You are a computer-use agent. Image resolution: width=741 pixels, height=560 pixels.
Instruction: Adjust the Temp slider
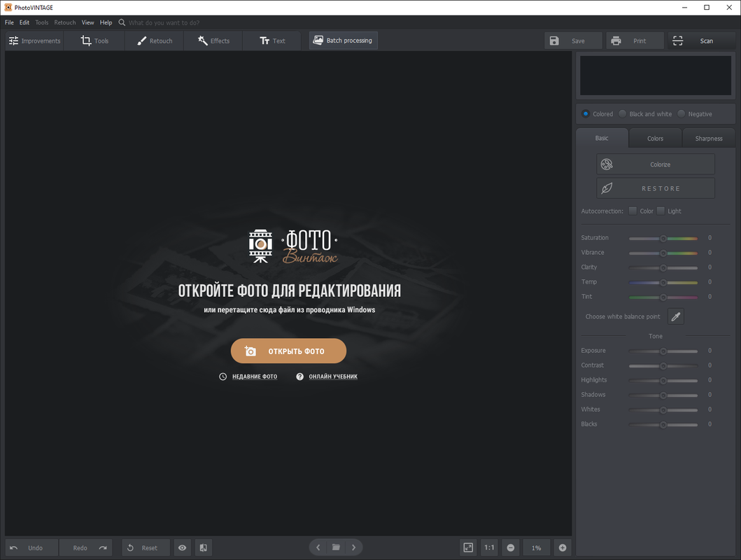663,282
